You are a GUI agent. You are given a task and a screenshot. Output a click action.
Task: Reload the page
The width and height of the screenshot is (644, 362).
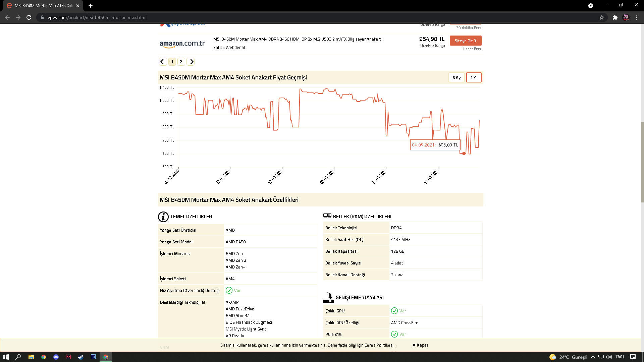point(29,17)
